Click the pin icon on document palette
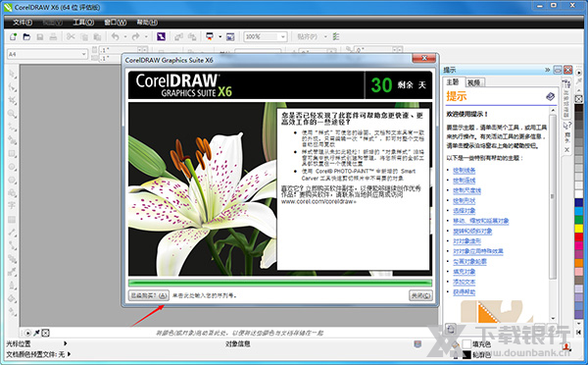The image size is (588, 365). (x=37, y=333)
